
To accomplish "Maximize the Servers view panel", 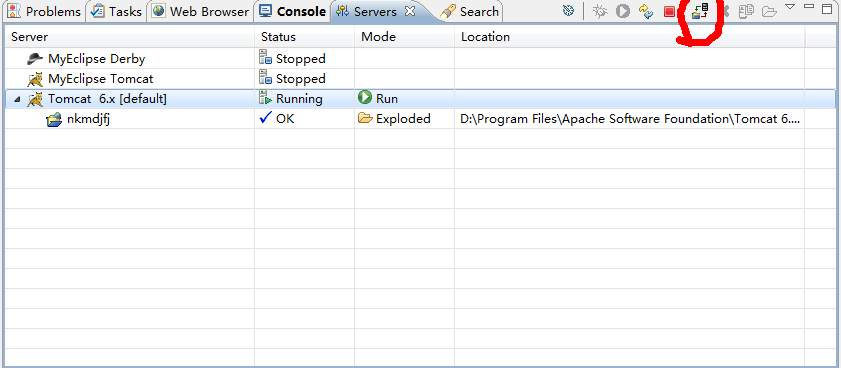I will click(x=827, y=8).
